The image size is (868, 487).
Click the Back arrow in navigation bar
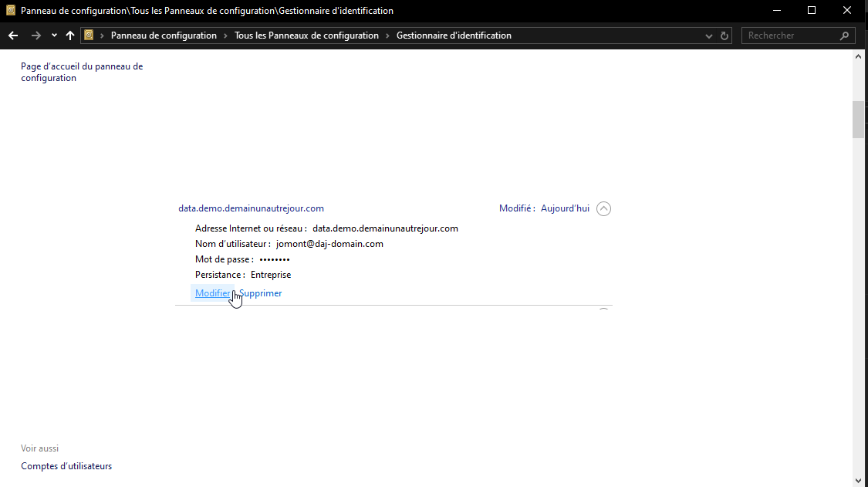coord(13,36)
